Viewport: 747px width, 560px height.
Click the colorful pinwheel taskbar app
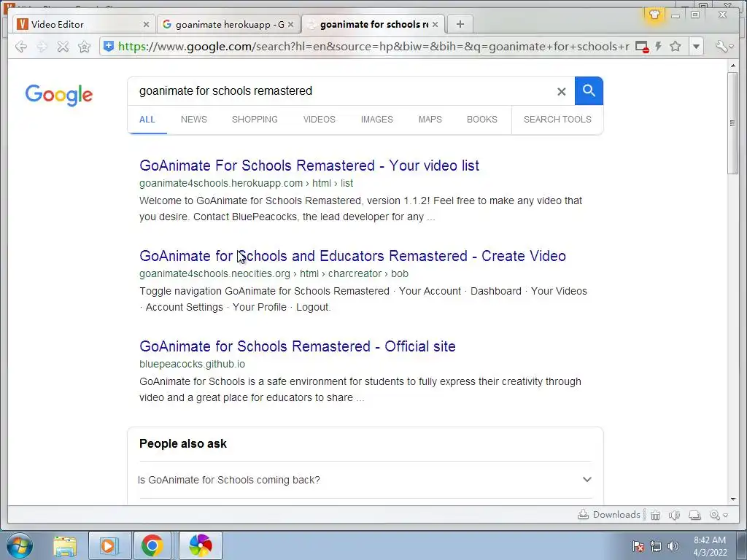[x=201, y=546]
